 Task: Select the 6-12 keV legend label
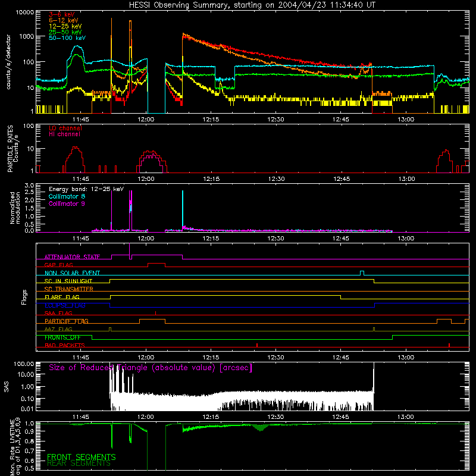click(64, 20)
